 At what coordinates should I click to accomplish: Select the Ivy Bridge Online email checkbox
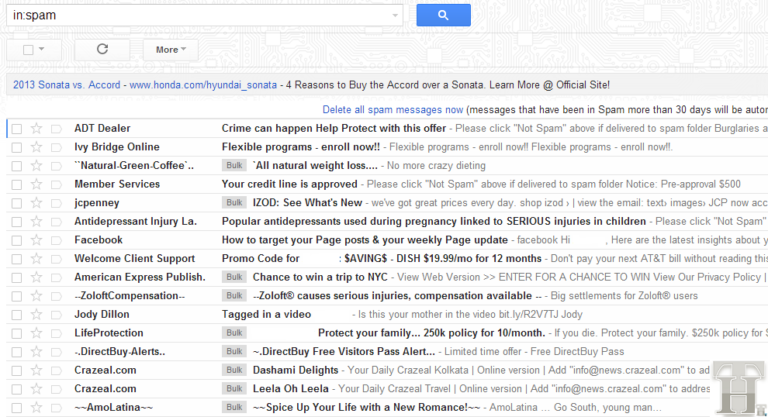17,147
